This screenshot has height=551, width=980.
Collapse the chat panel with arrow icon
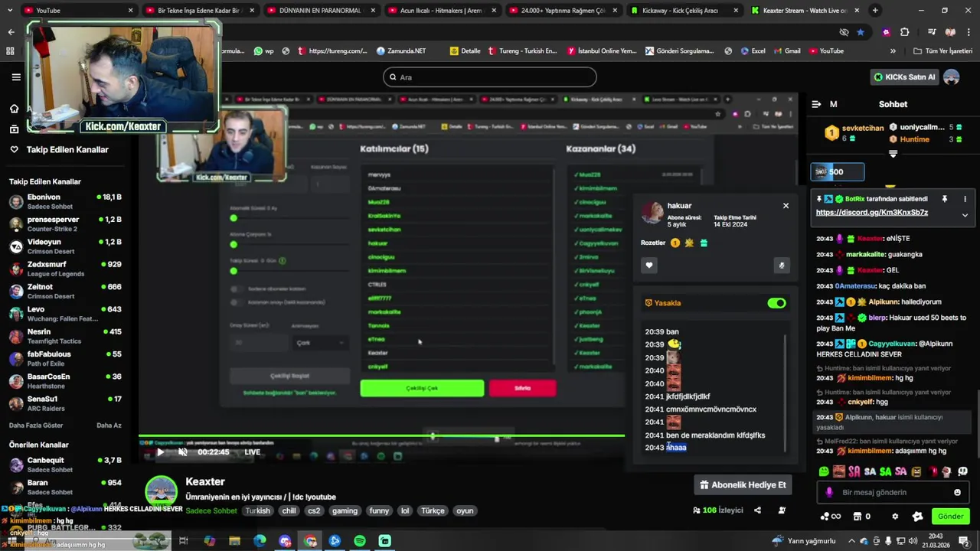click(x=816, y=104)
